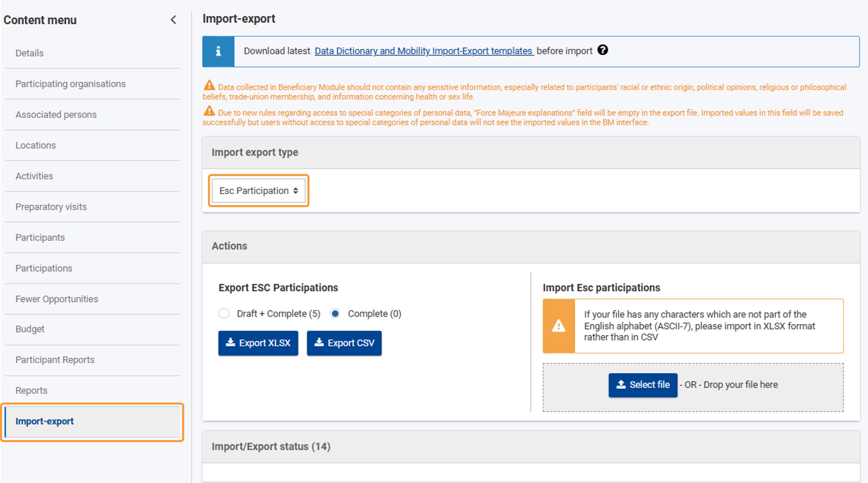Click the Select file upload button
868x483 pixels.
pyautogui.click(x=643, y=385)
